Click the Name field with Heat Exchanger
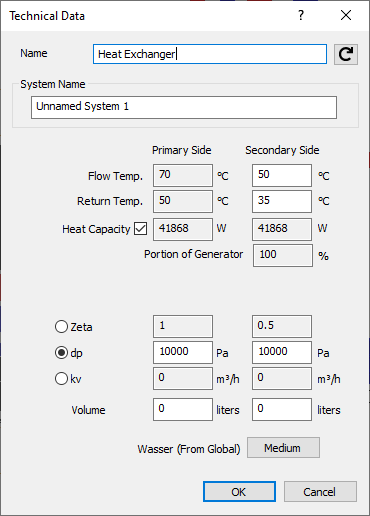 [210, 54]
